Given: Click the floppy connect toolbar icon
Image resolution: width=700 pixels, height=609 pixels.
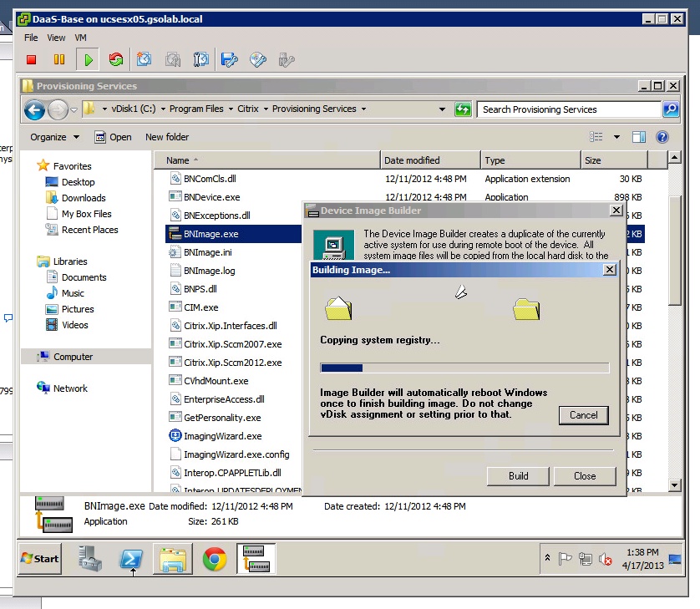Looking at the screenshot, I should tap(230, 59).
